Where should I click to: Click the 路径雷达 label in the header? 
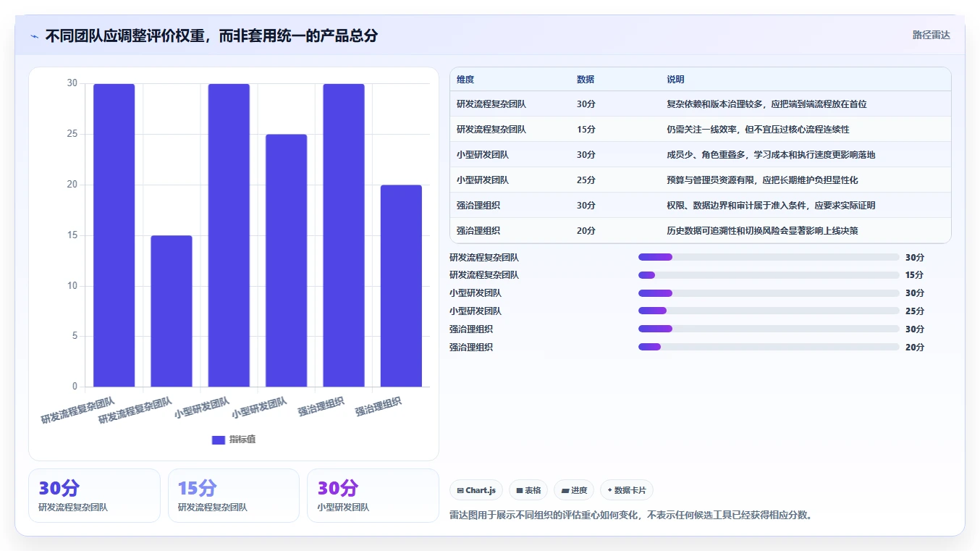(931, 35)
